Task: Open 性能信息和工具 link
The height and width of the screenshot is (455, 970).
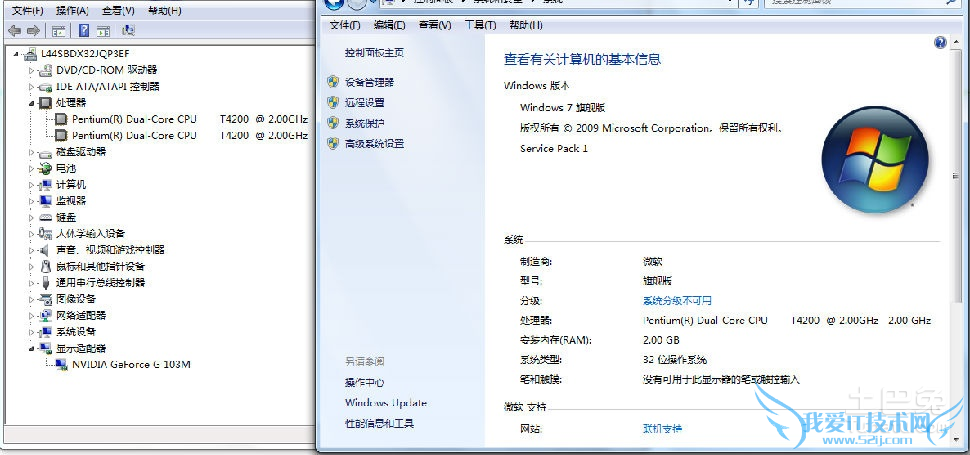Action: [379, 423]
